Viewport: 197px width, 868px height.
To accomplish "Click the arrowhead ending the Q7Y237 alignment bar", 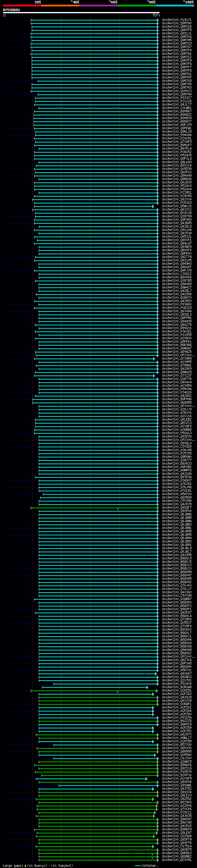I will [154, 375].
